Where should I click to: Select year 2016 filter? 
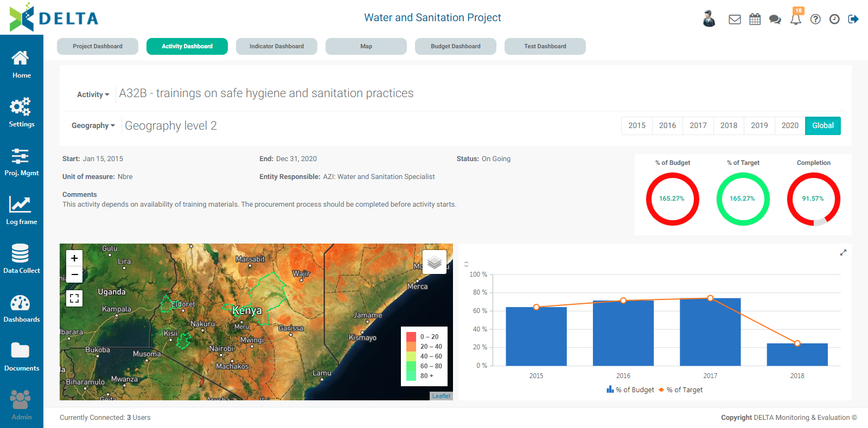point(667,126)
